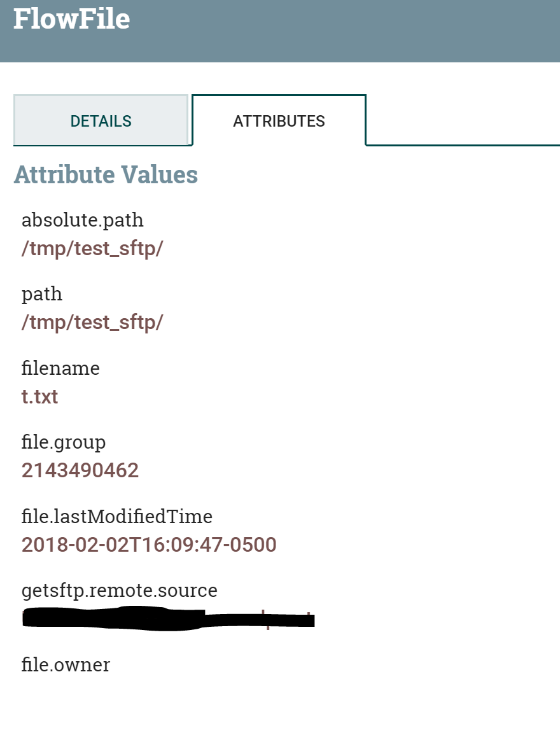Image resolution: width=560 pixels, height=735 pixels.
Task: Click the timestamp 2018-02-02T16:09:47-0500
Action: pyautogui.click(x=149, y=545)
